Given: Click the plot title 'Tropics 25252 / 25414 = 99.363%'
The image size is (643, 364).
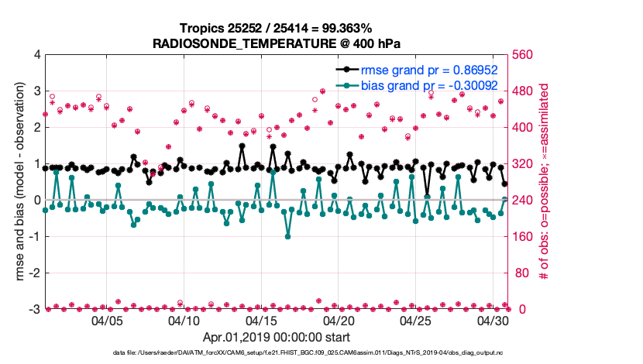Looking at the screenshot, I should pos(277,29).
